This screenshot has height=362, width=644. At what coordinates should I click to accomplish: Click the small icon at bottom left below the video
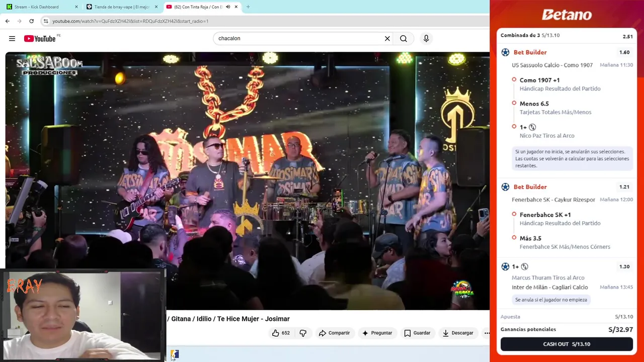coord(174,355)
